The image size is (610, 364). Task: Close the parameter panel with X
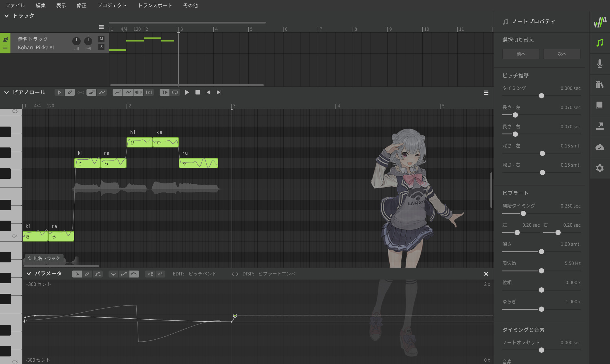[486, 274]
